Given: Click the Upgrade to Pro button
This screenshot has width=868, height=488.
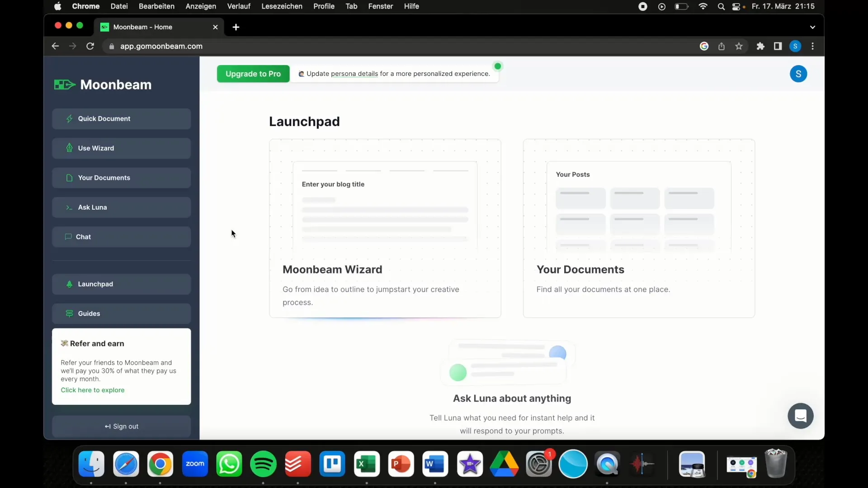Looking at the screenshot, I should coord(252,73).
